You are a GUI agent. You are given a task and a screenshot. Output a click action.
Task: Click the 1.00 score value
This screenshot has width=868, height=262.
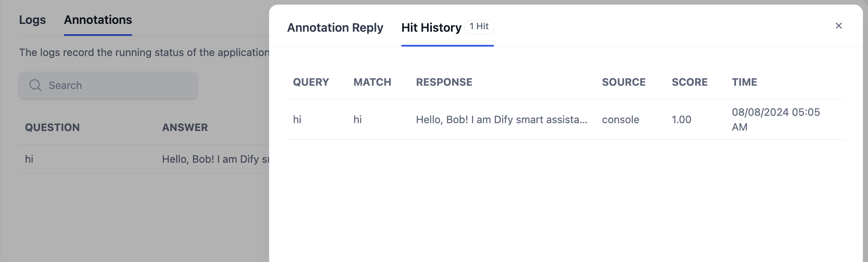tap(681, 119)
